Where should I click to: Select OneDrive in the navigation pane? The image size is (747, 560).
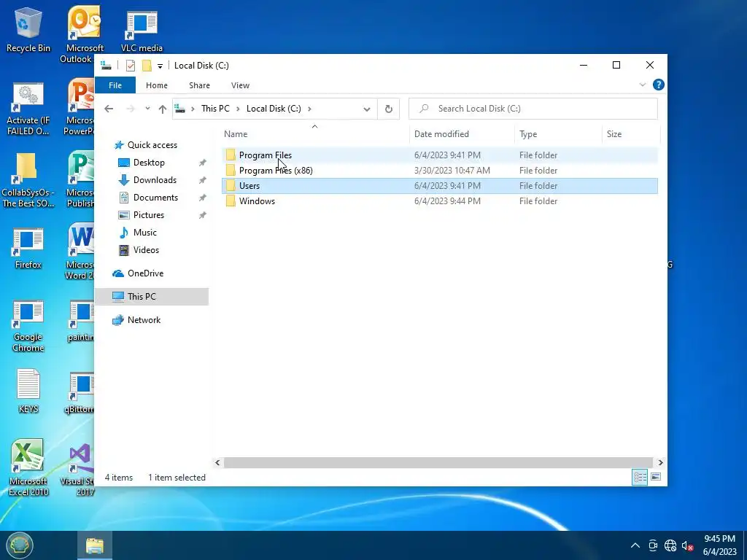[x=145, y=273]
